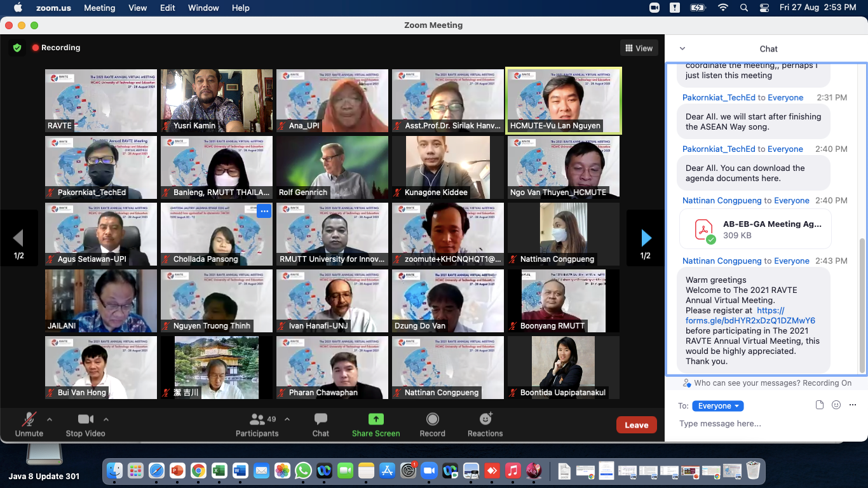
Task: Open Excel from the Dock
Action: [219, 471]
